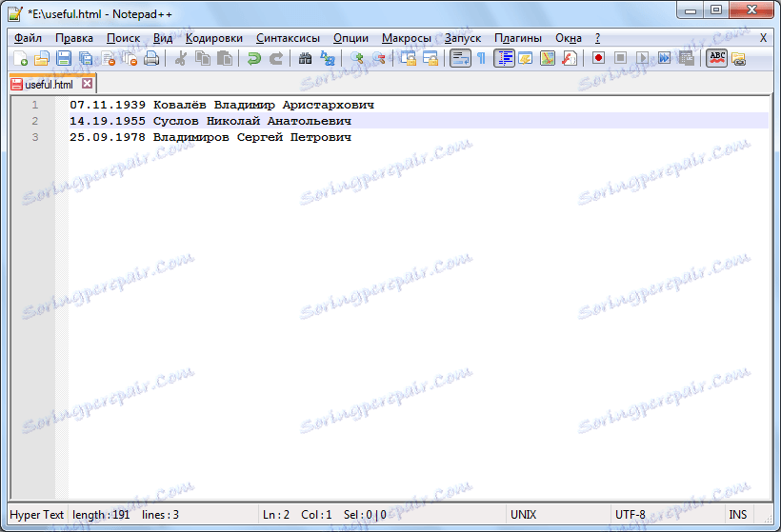Screen dimensions: 781x532
Task: Toggle the indent guide icon
Action: coord(504,59)
